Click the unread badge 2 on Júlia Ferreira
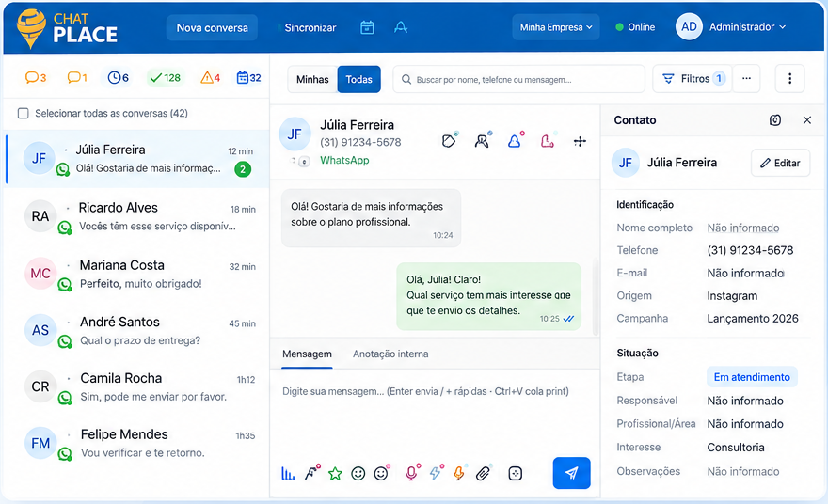The height and width of the screenshot is (504, 828). tap(243, 169)
